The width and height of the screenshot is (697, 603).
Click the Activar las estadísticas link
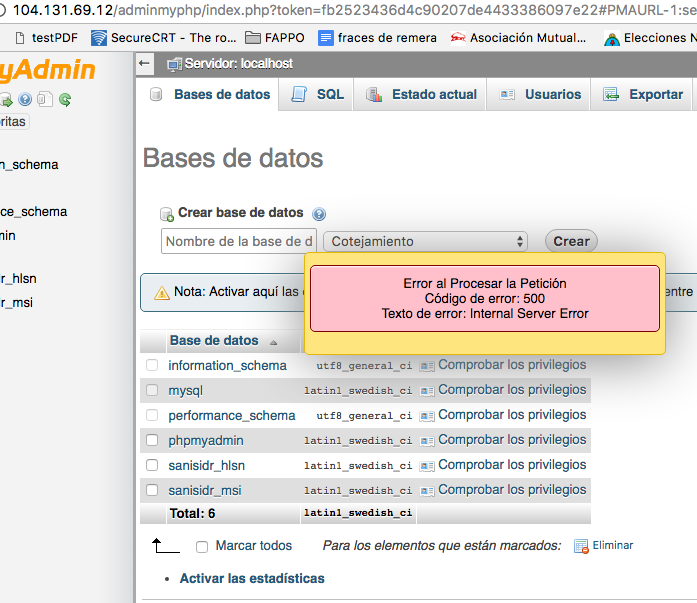pyautogui.click(x=252, y=579)
